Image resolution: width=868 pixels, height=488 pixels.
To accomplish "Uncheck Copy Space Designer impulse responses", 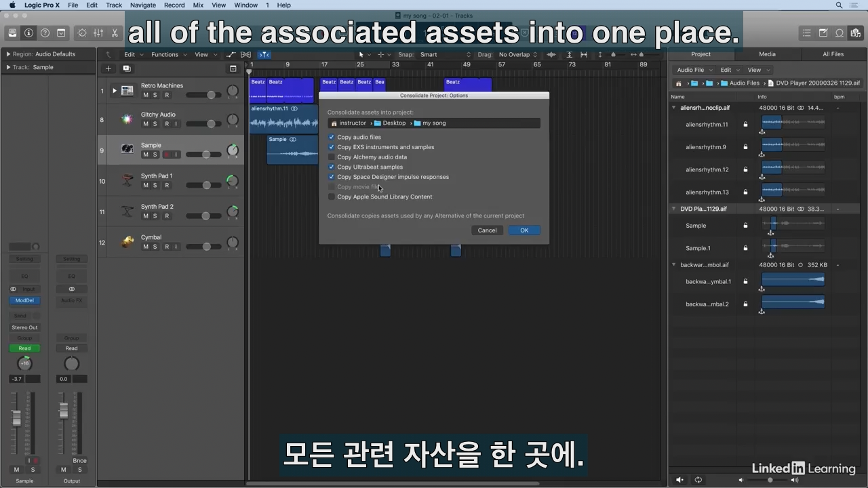I will click(x=332, y=177).
